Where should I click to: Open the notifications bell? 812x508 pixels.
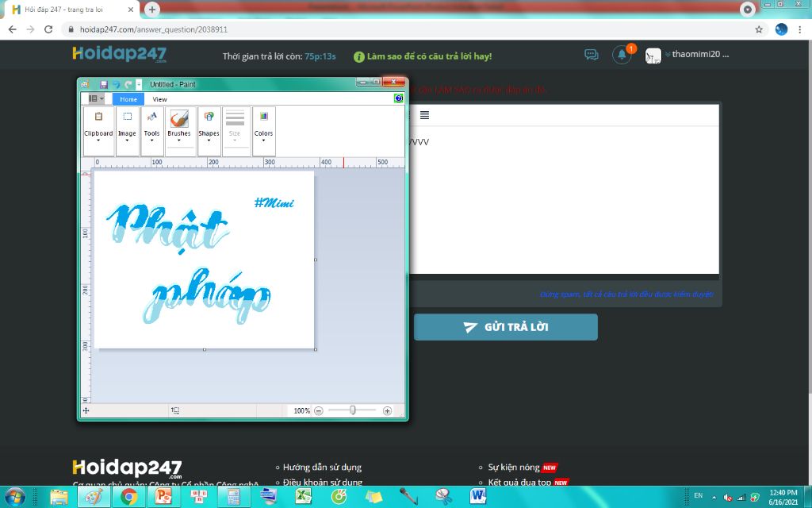coord(622,55)
